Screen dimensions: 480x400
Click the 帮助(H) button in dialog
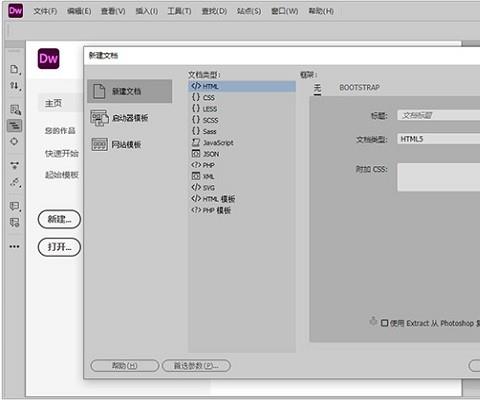point(125,366)
